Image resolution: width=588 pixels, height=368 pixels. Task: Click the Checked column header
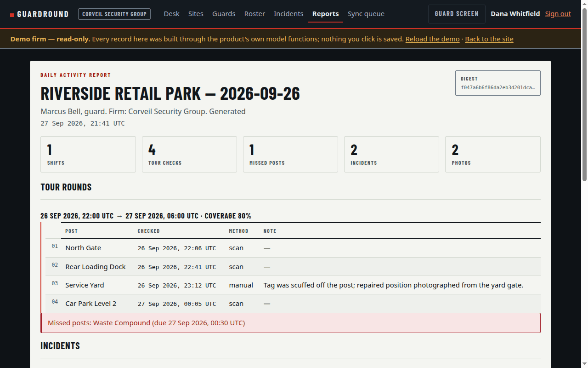point(149,231)
